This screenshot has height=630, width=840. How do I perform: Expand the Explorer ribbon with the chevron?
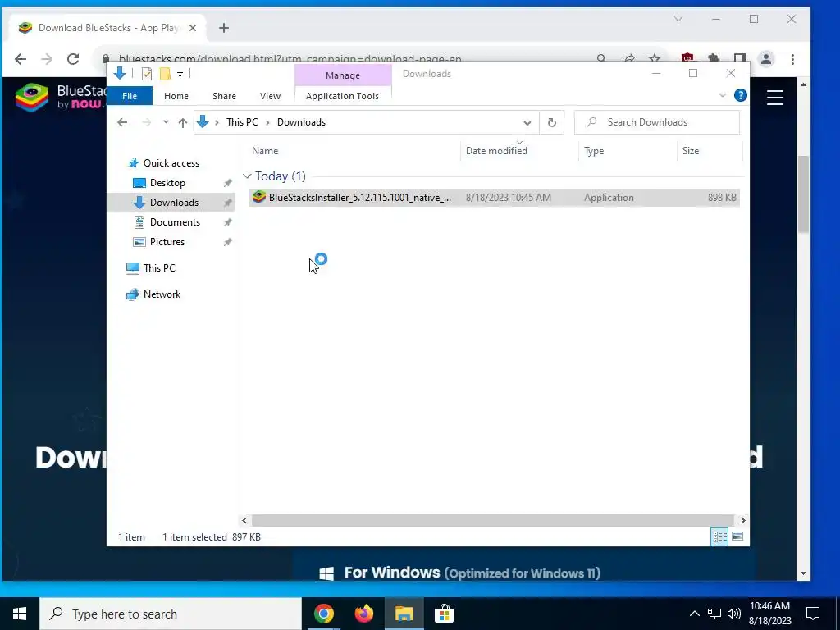point(722,95)
